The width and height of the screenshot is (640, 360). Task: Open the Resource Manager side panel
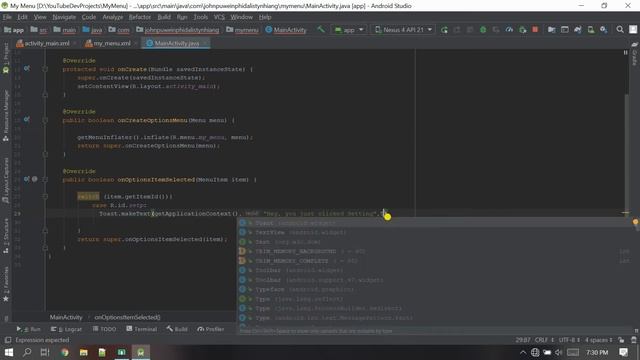click(6, 116)
